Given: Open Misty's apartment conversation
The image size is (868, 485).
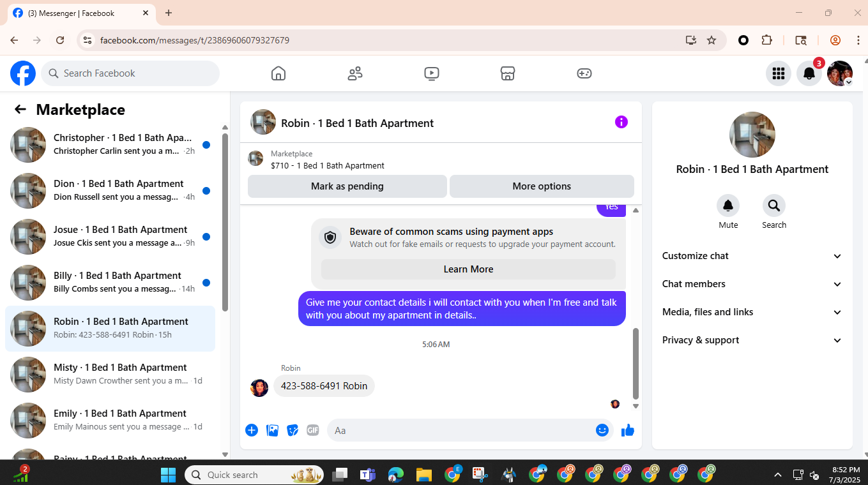Looking at the screenshot, I should [x=110, y=375].
